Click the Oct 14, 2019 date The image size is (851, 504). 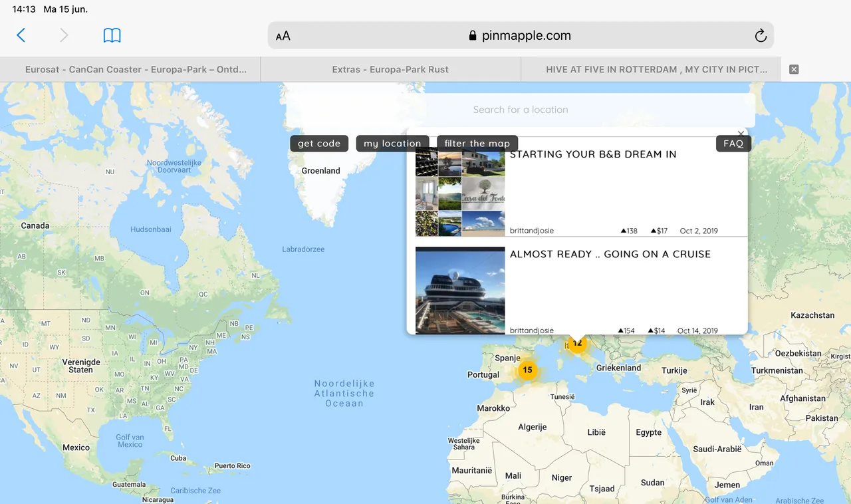[x=697, y=330]
